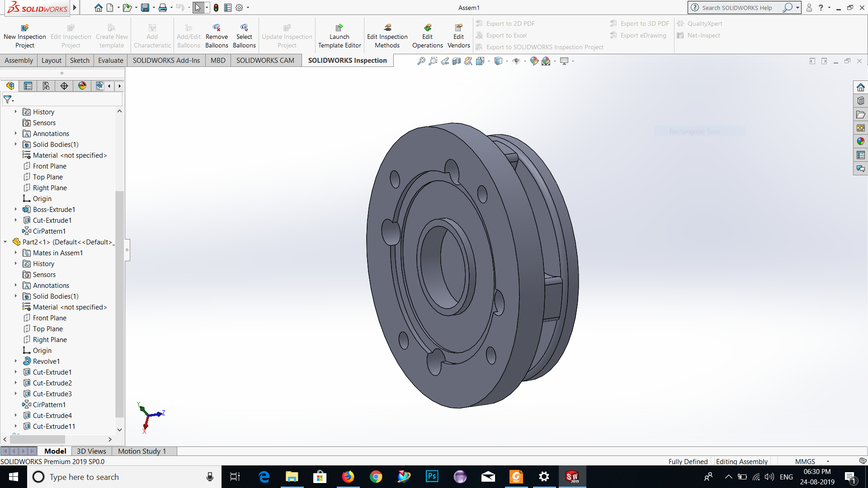Screen dimensions: 868x488
Task: Collapse the Part2<1> component tree
Action: click(x=5, y=242)
